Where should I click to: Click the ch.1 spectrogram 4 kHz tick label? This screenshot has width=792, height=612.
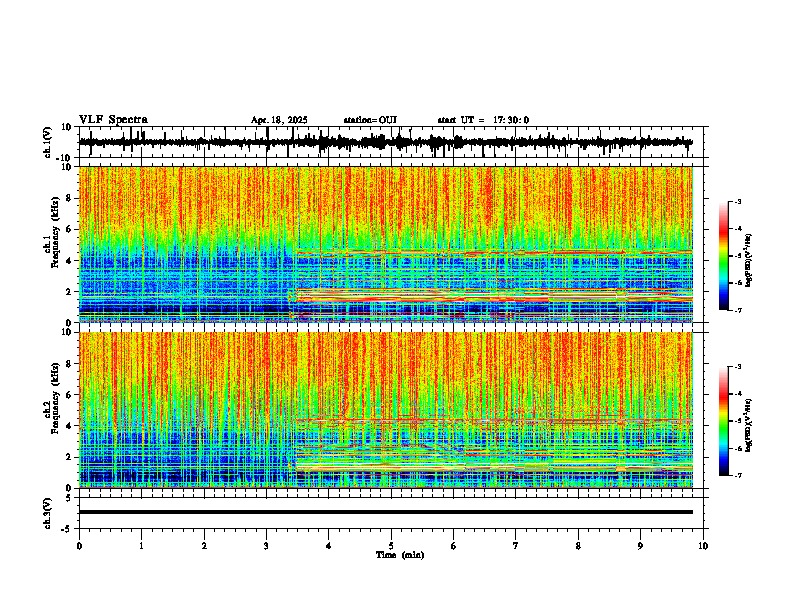point(69,261)
